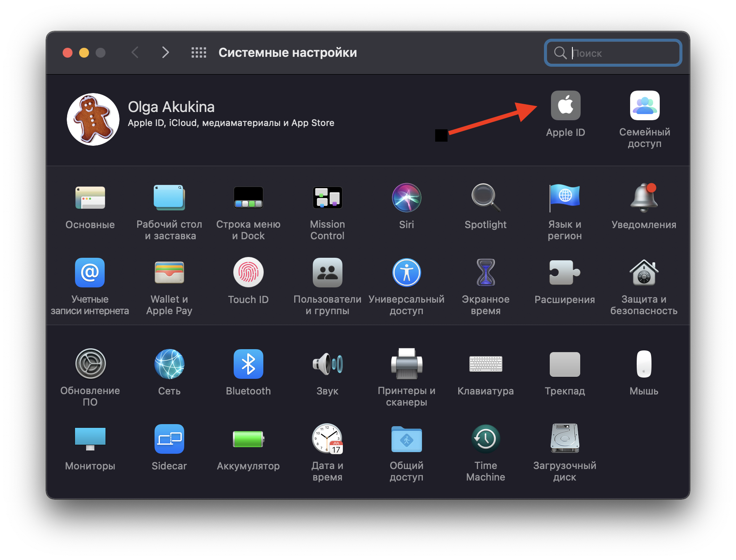Minimize the Системные настройки window
Viewport: 736px width, 560px height.
(84, 53)
